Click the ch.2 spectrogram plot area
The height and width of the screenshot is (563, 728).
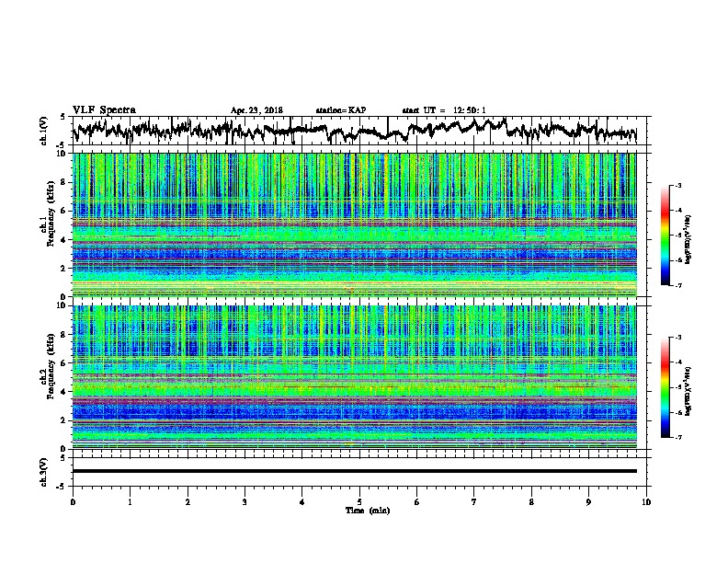354,377
